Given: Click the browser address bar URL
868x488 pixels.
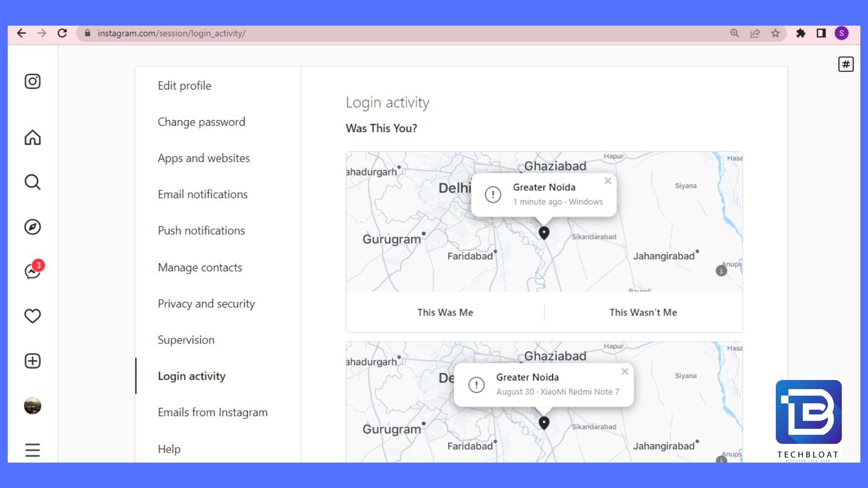Looking at the screenshot, I should (x=172, y=33).
